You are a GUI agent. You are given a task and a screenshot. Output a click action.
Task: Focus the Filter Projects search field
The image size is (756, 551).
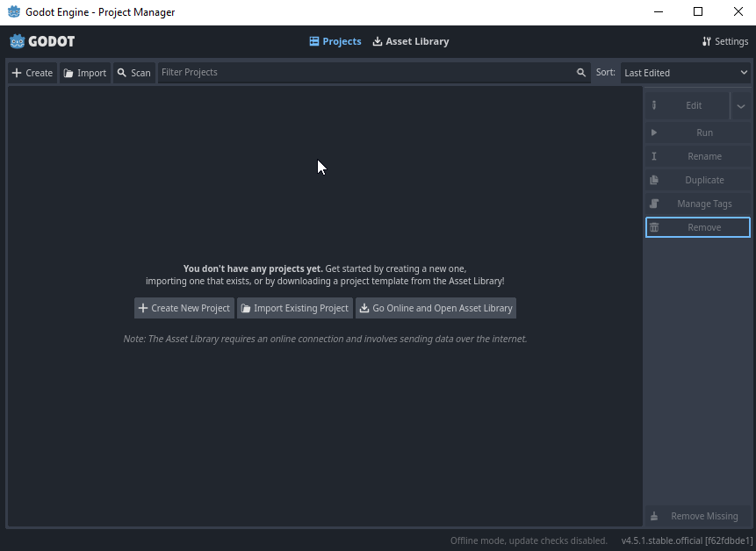374,72
